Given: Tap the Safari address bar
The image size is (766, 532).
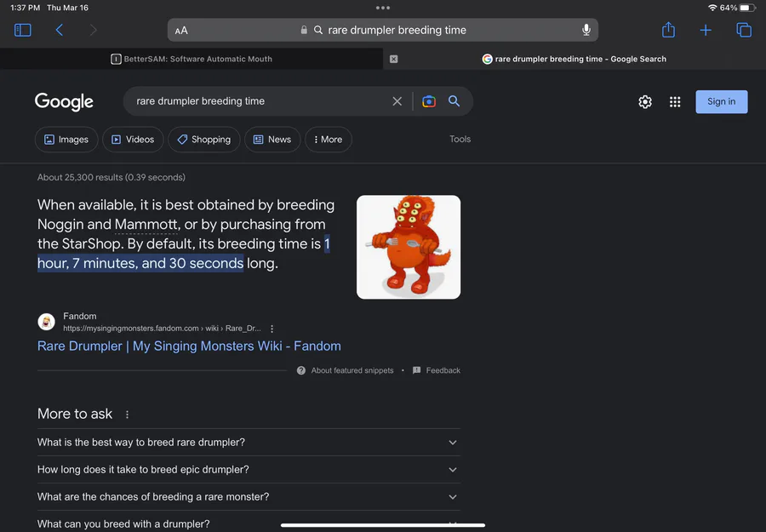Looking at the screenshot, I should [382, 30].
